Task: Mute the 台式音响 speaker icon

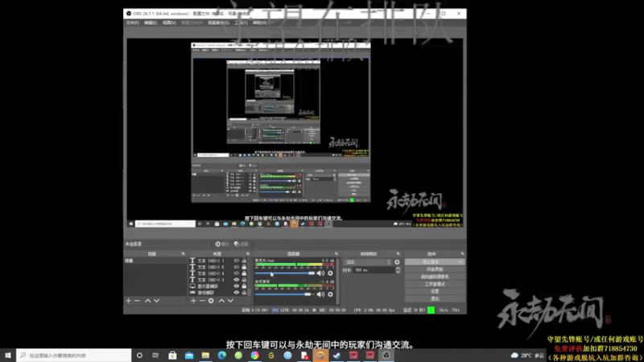Action: click(x=320, y=294)
